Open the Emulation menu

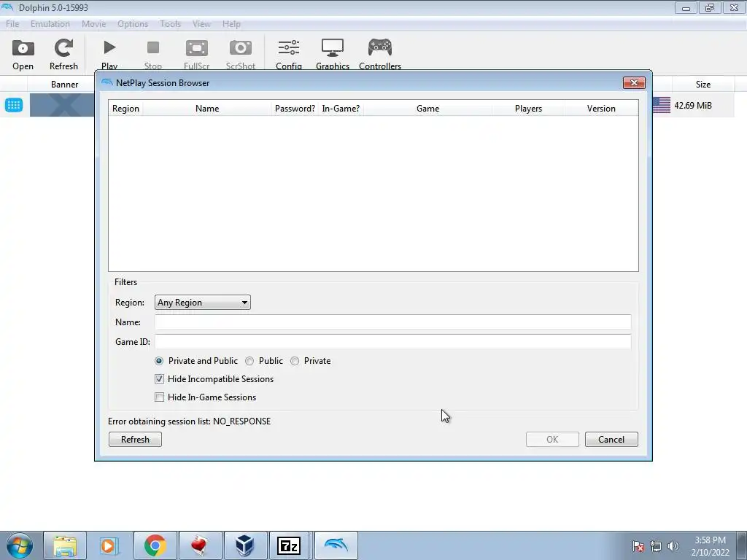coord(50,24)
